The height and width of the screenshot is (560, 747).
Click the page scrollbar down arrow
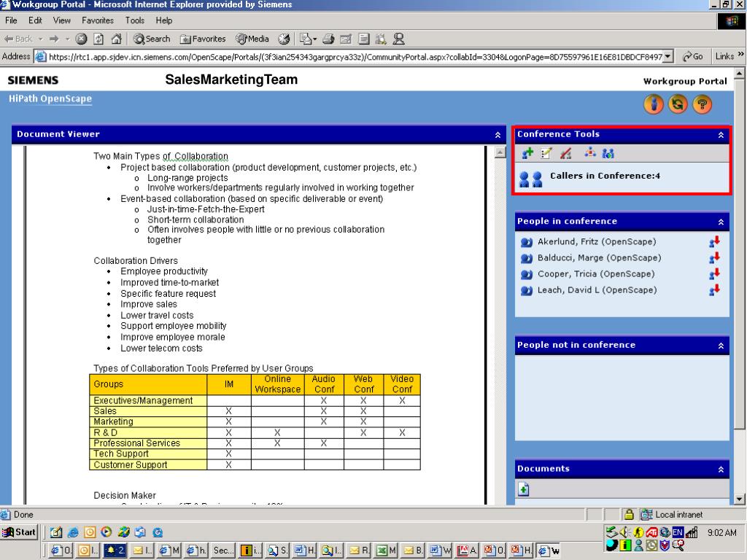click(x=740, y=499)
